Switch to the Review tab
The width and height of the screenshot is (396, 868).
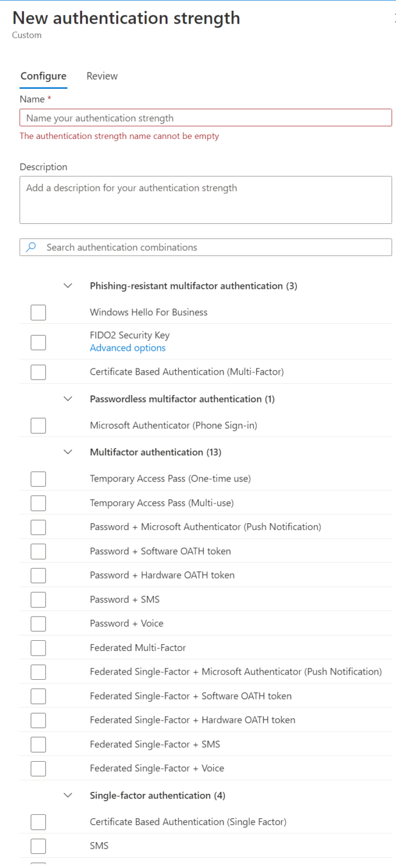102,76
